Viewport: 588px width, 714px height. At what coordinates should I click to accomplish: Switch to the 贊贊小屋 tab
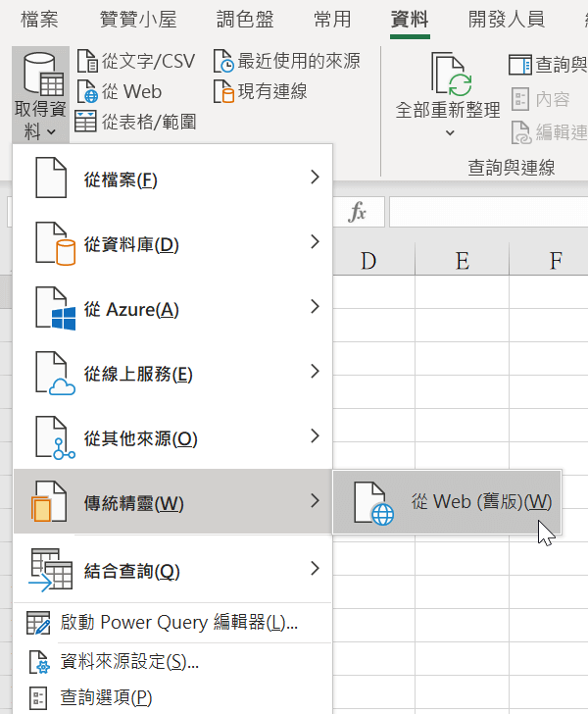point(138,20)
